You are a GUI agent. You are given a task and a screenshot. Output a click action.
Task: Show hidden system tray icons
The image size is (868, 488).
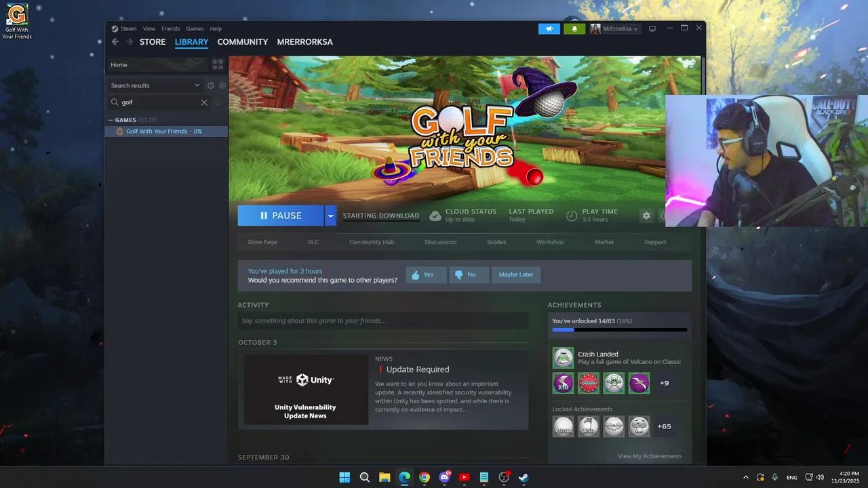click(746, 477)
